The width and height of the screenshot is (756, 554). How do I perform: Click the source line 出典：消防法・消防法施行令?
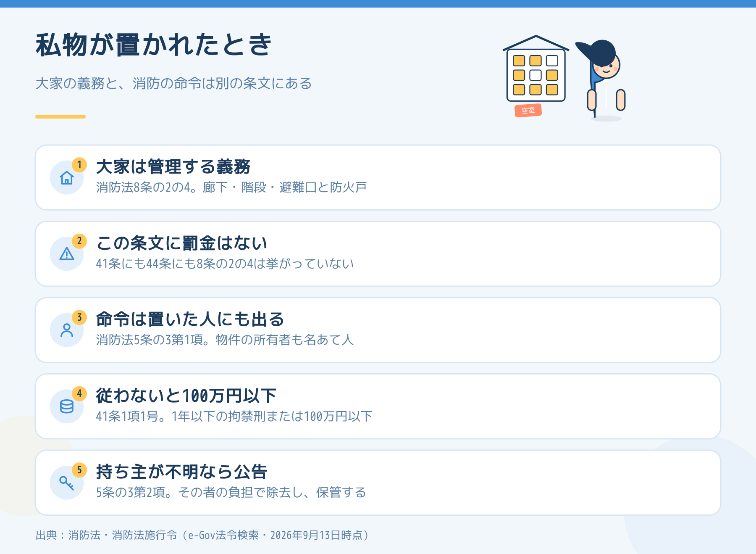click(x=202, y=535)
